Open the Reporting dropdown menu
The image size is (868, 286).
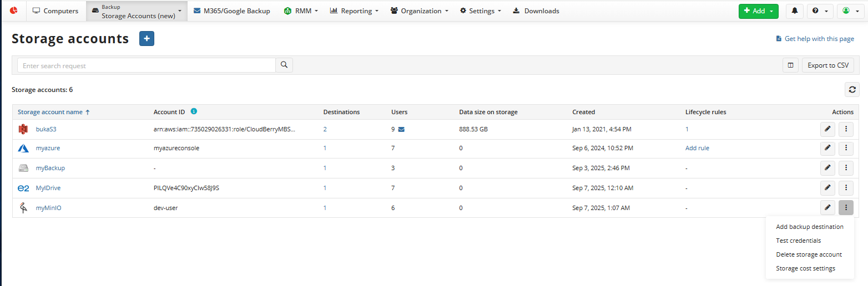(x=354, y=11)
